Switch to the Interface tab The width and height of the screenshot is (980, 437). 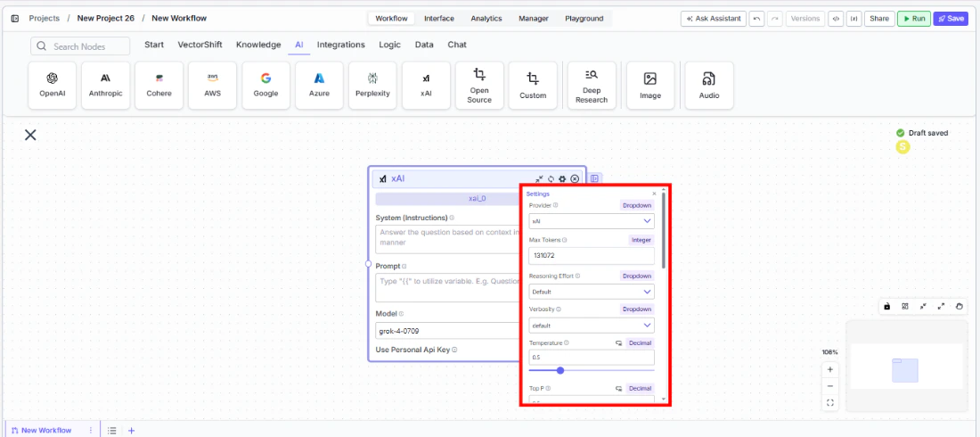(x=438, y=19)
